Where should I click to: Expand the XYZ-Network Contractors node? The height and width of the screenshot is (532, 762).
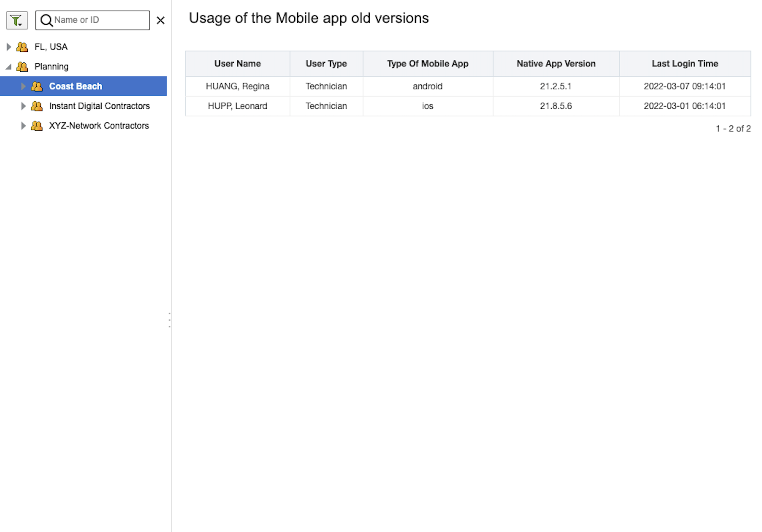click(x=23, y=125)
